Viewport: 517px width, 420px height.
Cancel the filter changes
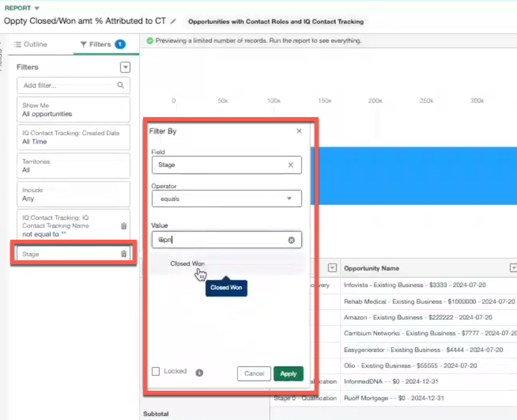[x=254, y=374]
